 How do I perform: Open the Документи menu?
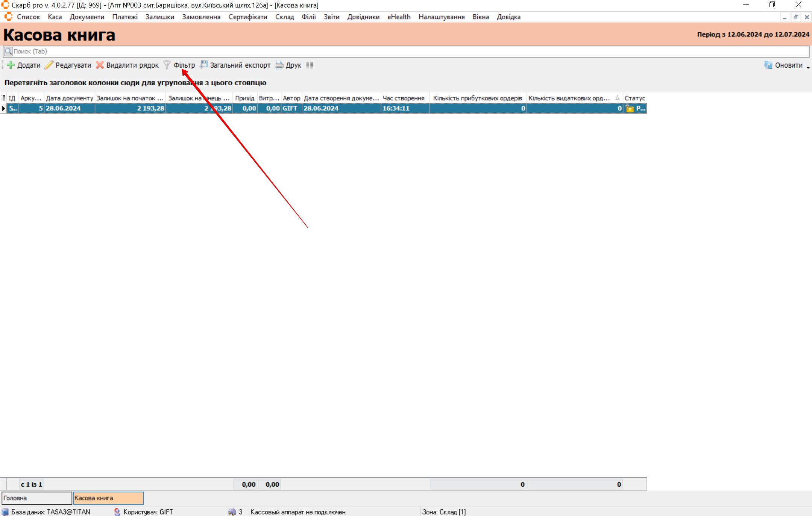87,17
